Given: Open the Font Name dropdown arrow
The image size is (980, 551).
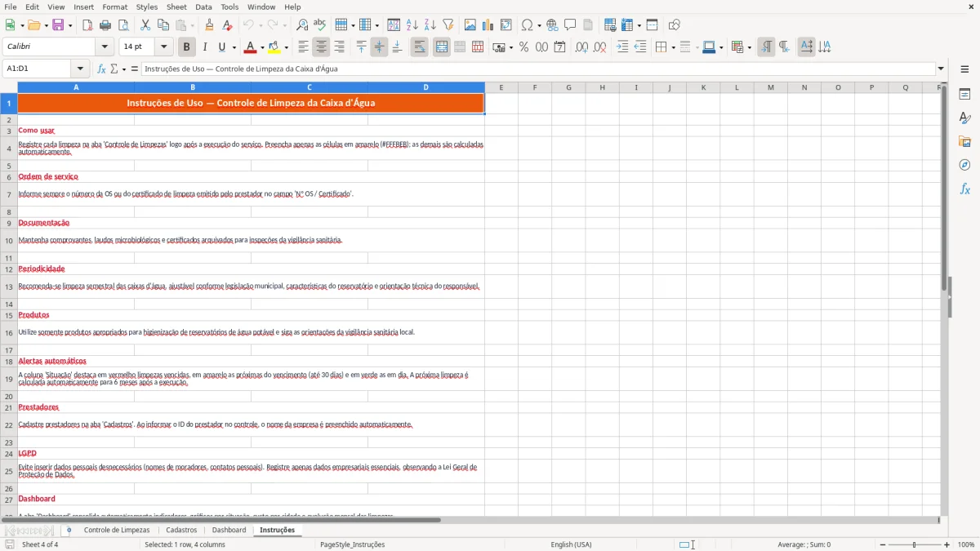Looking at the screenshot, I should click(104, 47).
